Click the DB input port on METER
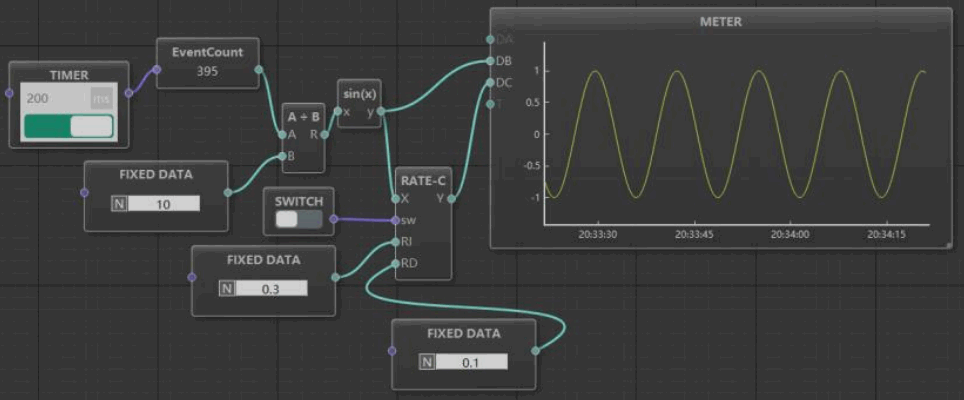Screen dimensions: 964x400 (x=490, y=61)
